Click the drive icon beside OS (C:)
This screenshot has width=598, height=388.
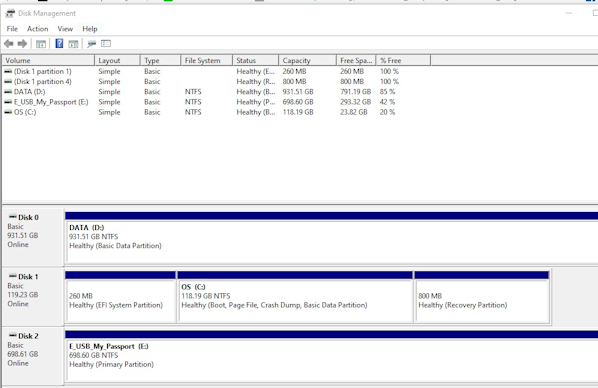coord(8,112)
